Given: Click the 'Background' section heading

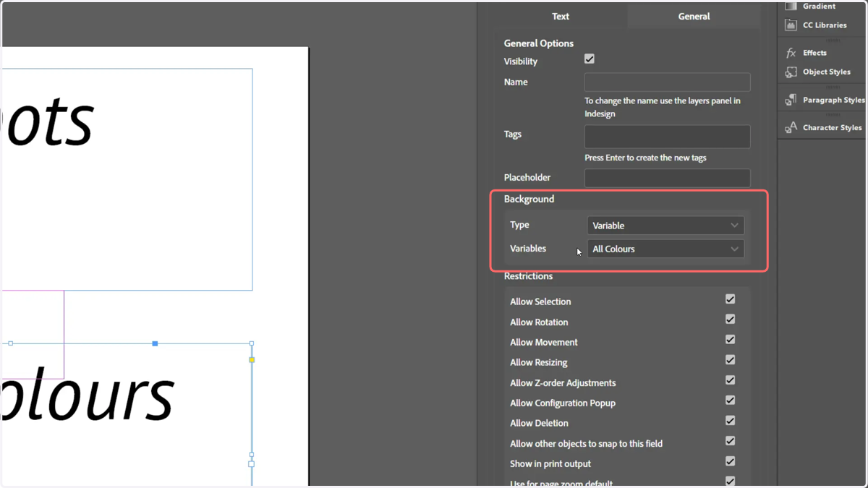Looking at the screenshot, I should point(529,199).
